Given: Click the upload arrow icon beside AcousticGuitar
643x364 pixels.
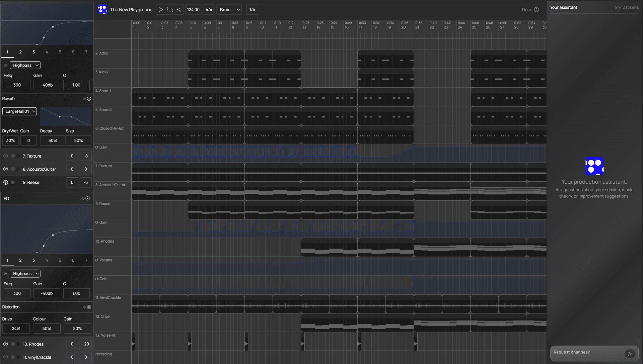Looking at the screenshot, I should (x=5, y=169).
